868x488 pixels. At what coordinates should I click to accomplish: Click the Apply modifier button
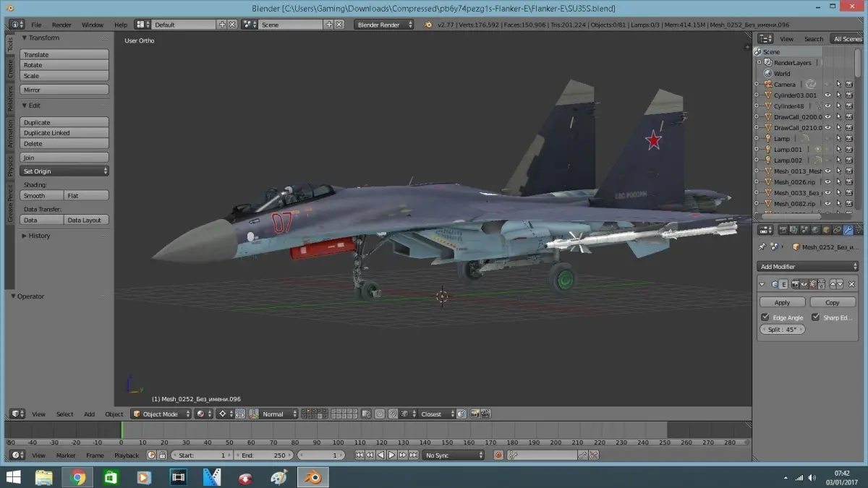(782, 302)
